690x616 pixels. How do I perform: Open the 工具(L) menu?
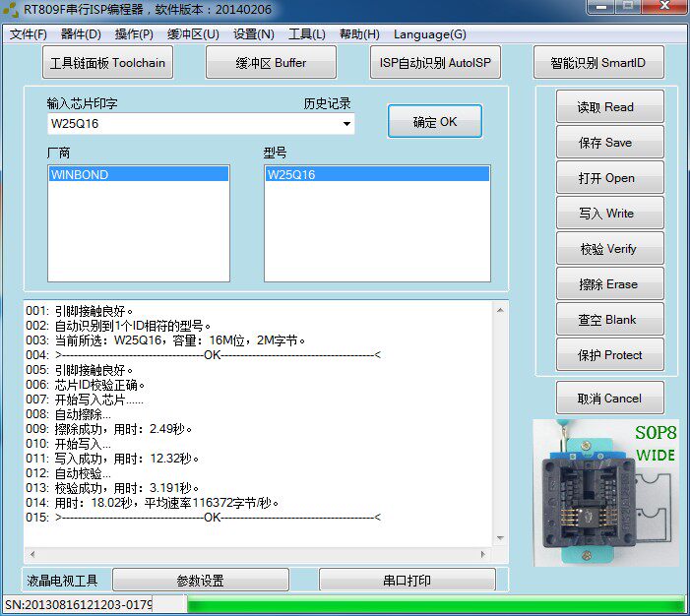[306, 34]
